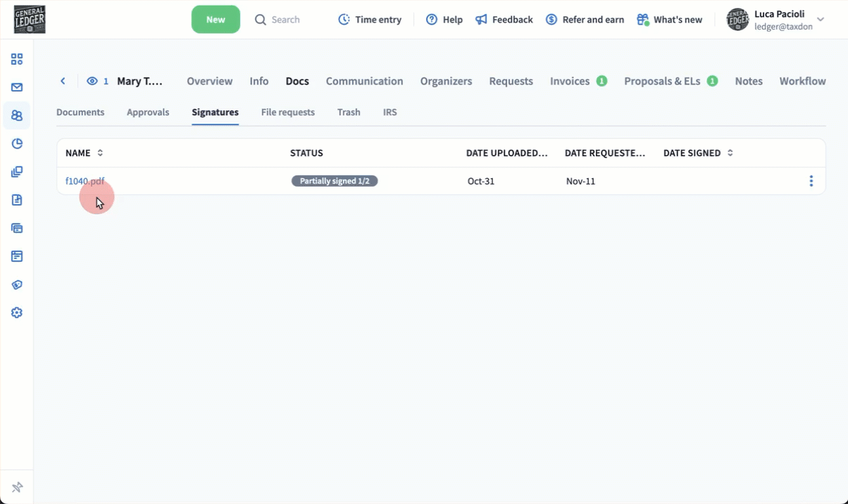Click the settings gear icon in sidebar
The width and height of the screenshot is (848, 504).
17,313
